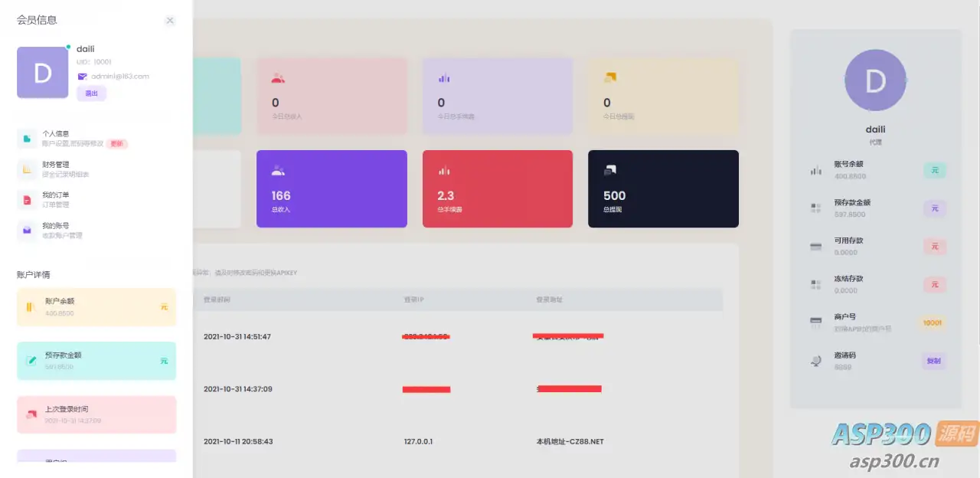This screenshot has height=478, width=980.
Task: Click the 今日总提现 orange card icon
Action: click(610, 77)
